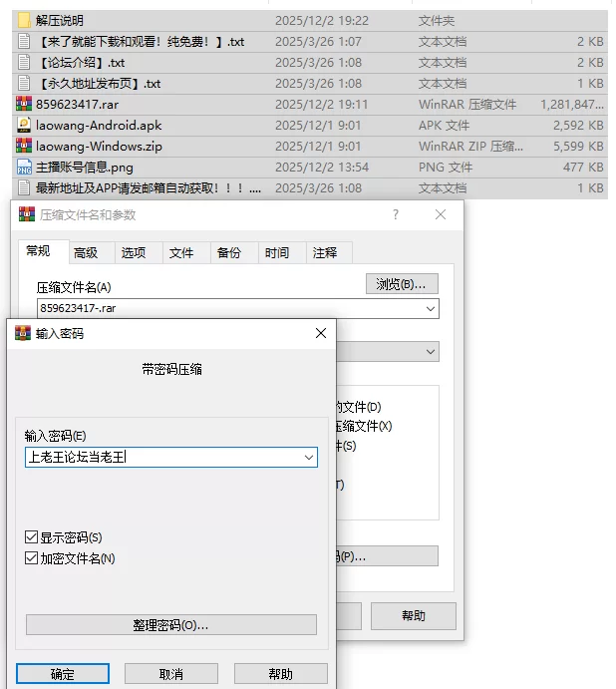Screen dimensions: 616x689
Task: Expand the password history dropdown
Action: pos(309,458)
